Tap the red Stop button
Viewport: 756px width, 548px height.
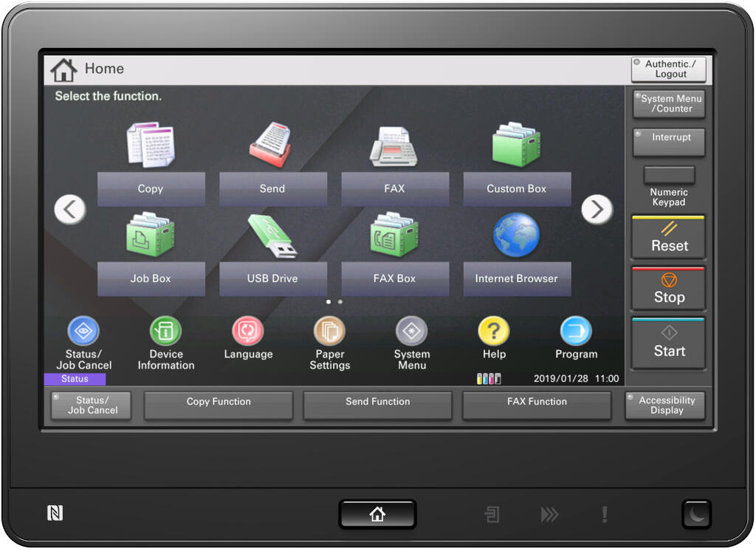pos(669,289)
